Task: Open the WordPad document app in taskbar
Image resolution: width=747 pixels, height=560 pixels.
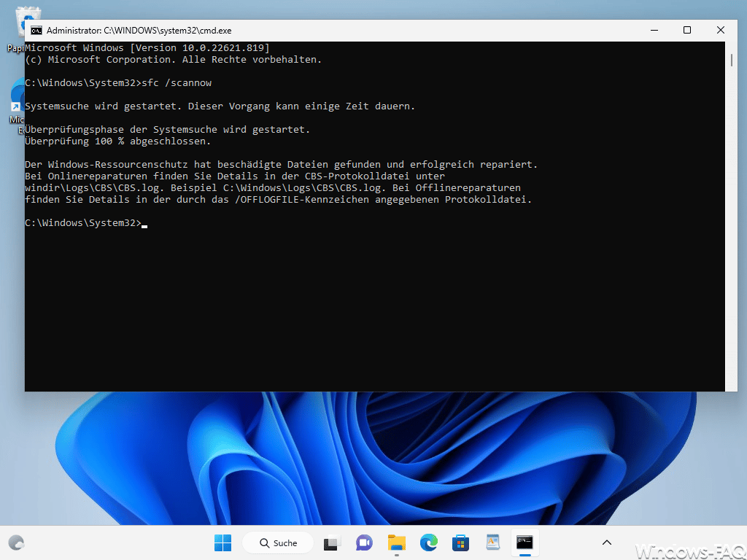Action: pos(492,542)
